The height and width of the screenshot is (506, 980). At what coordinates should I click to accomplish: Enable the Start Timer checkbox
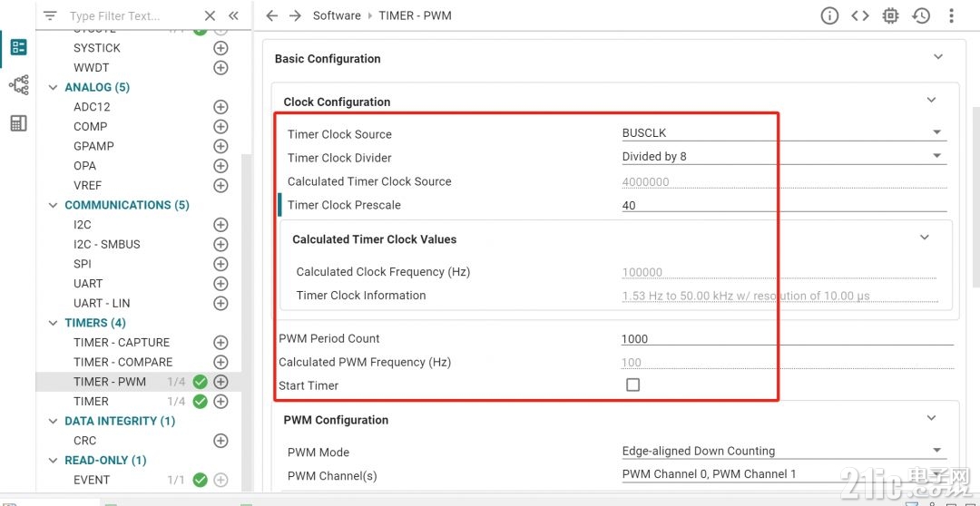point(633,384)
